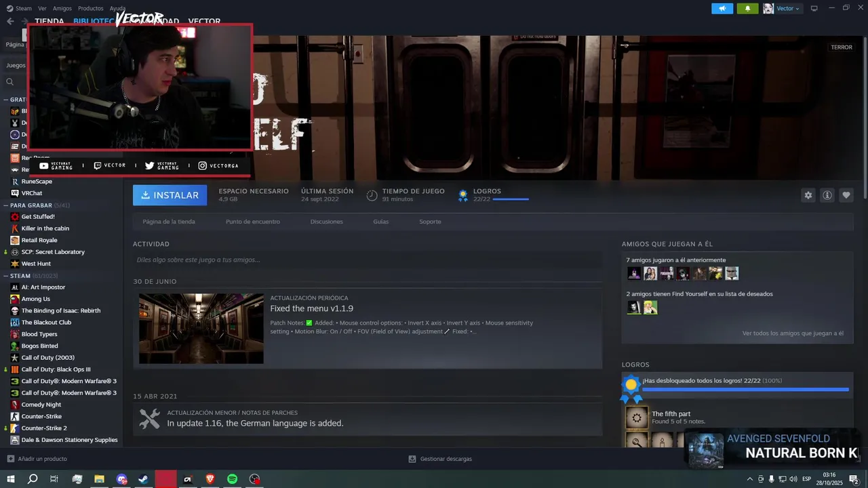Image resolution: width=868 pixels, height=488 pixels.
Task: Click the LOGROS 22/22 progress bar
Action: [511, 199]
